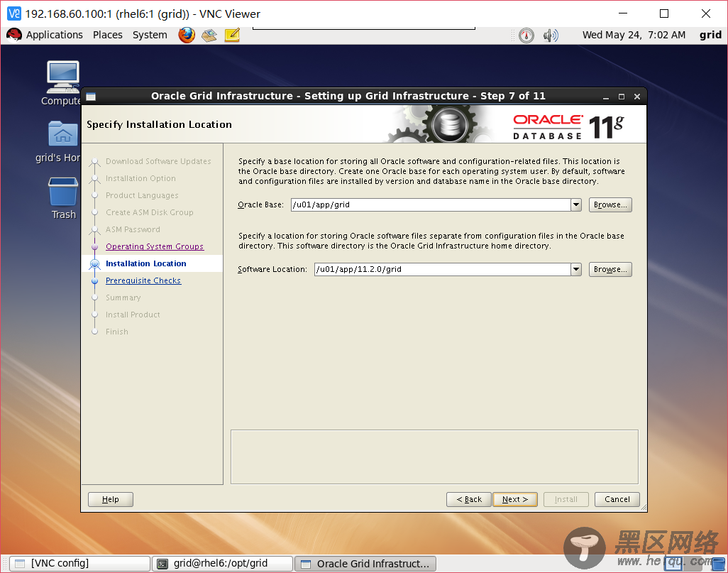Go to previous step with Back
This screenshot has height=573, width=728.
click(468, 499)
